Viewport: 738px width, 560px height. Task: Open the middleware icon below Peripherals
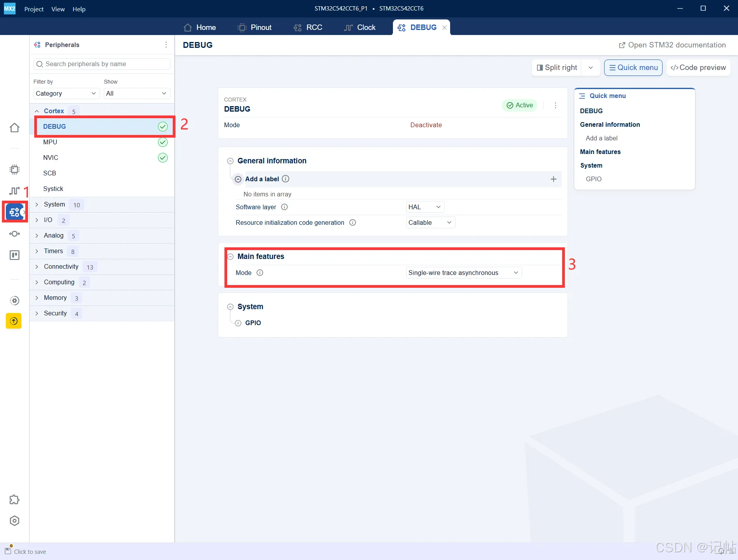tap(14, 234)
